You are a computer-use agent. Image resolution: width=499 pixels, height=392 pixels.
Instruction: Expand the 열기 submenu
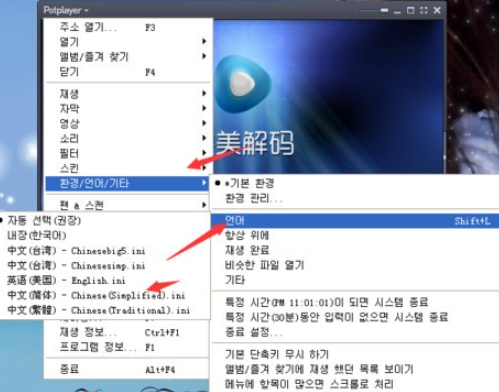(128, 42)
